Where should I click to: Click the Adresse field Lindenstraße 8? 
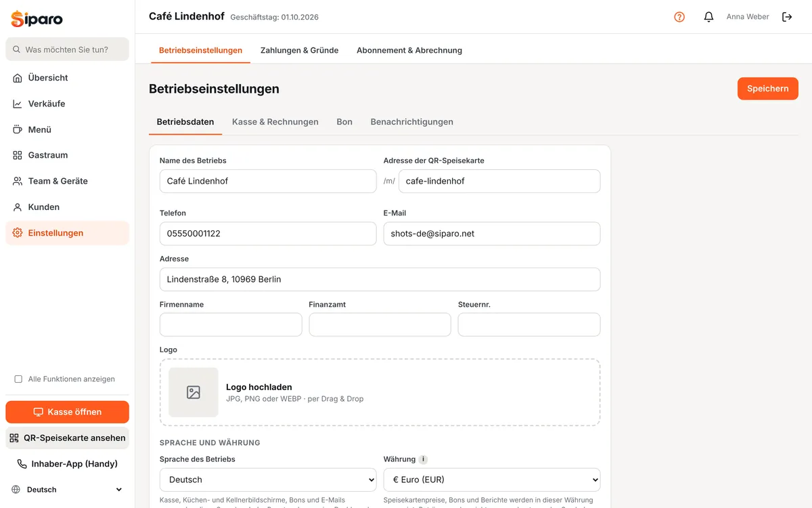(x=380, y=279)
